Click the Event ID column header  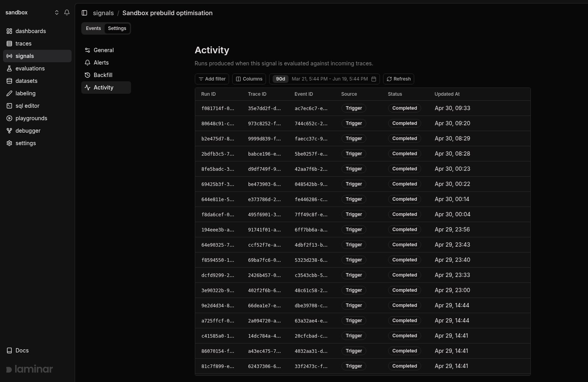point(304,94)
